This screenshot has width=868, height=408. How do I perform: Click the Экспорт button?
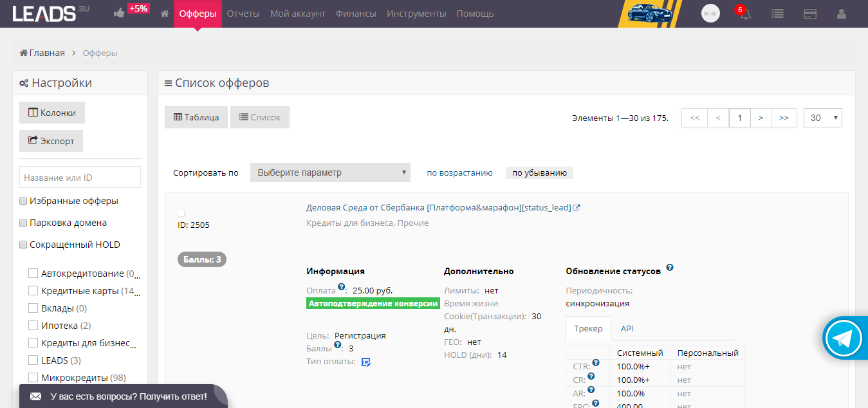51,141
